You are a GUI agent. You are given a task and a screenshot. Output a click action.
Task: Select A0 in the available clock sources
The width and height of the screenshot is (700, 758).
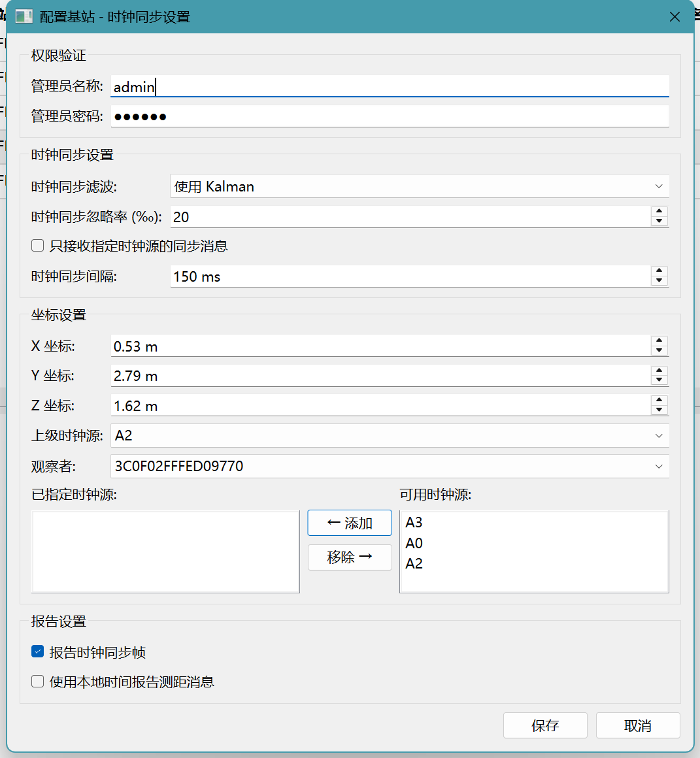[414, 543]
